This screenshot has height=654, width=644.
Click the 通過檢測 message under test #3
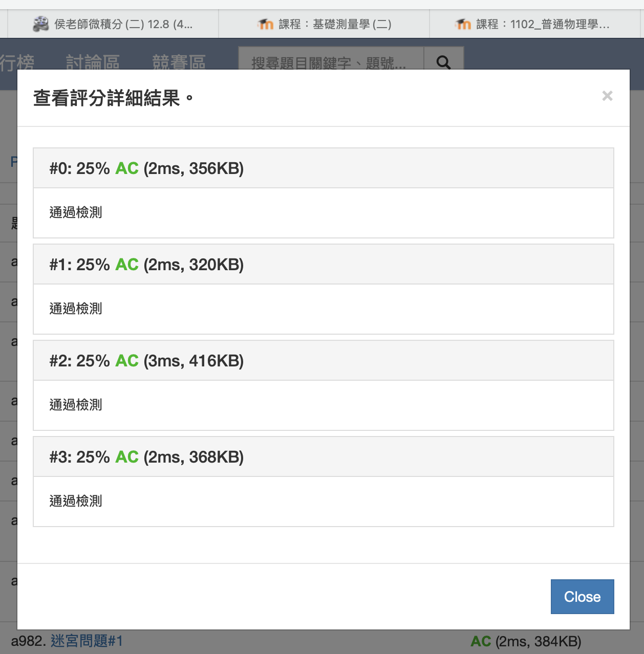pyautogui.click(x=76, y=501)
